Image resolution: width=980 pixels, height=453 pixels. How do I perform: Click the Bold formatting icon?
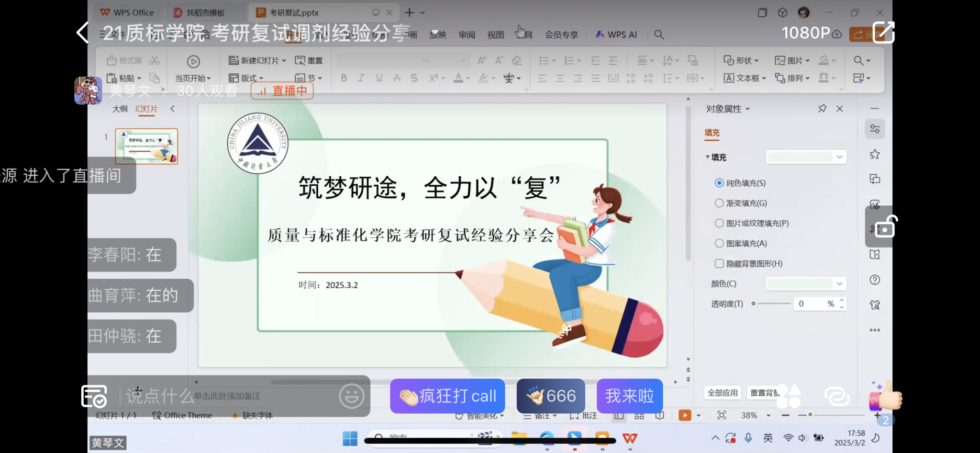(344, 78)
